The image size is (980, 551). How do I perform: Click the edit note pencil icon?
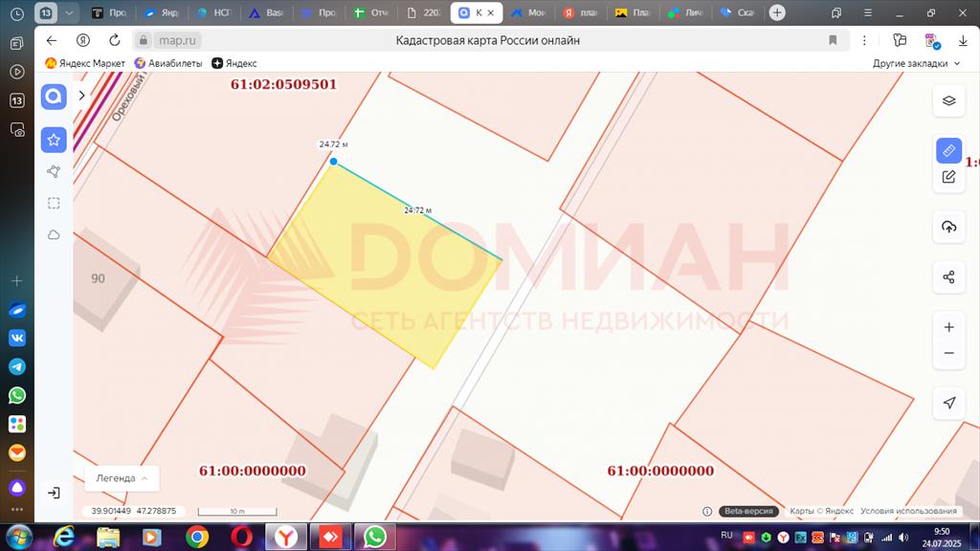948,177
